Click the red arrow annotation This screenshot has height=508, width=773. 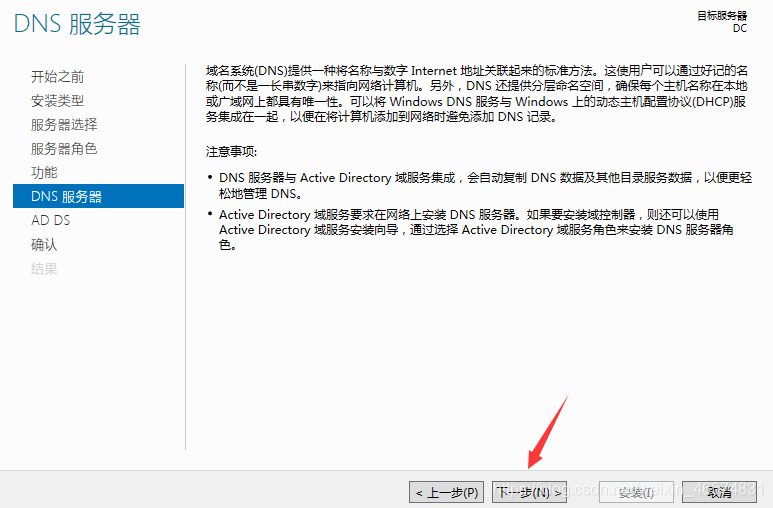[548, 432]
